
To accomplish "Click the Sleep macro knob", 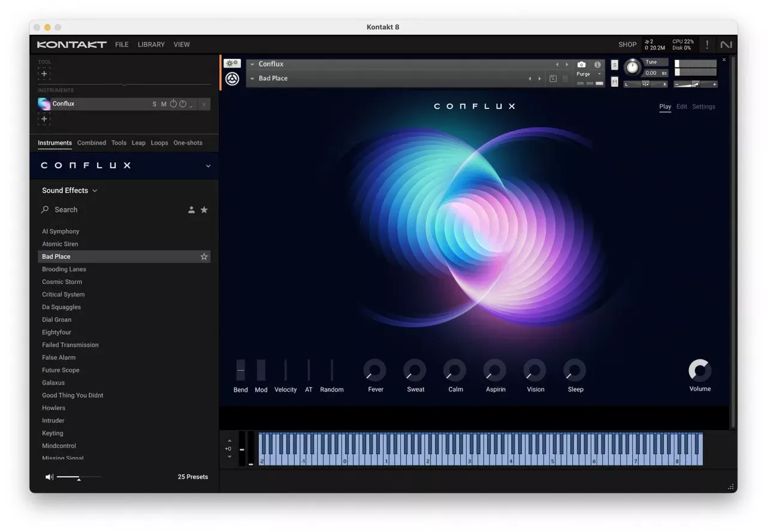I will click(x=575, y=370).
